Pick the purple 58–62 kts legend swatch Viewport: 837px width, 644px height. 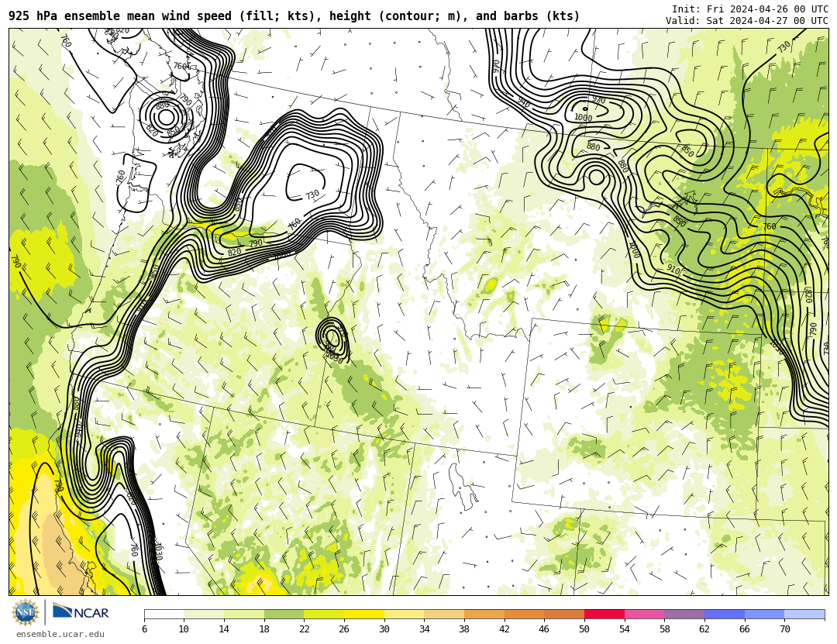tap(684, 614)
